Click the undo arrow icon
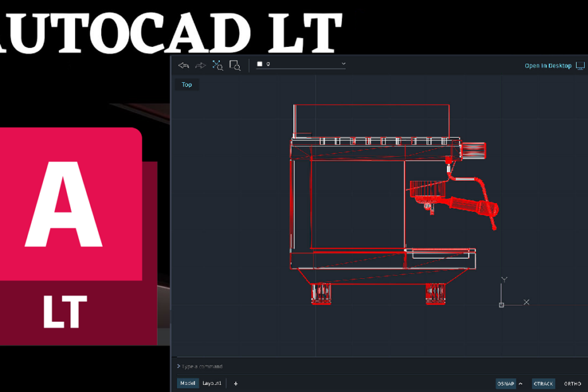588x392 pixels. point(183,66)
